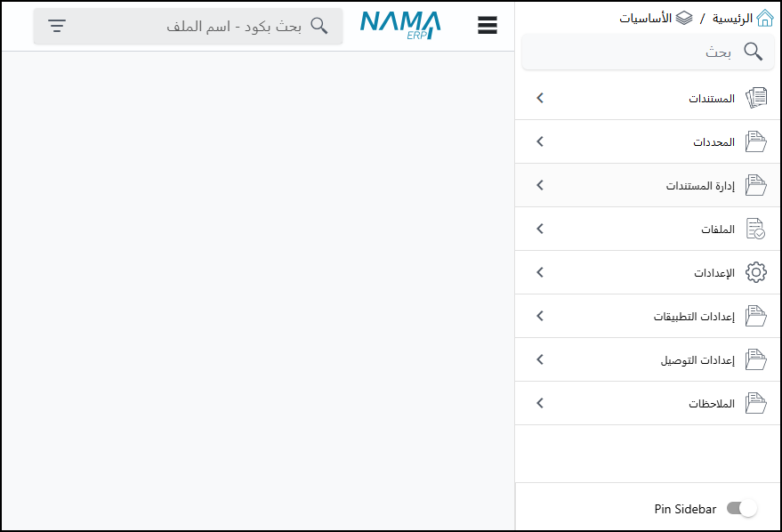Image resolution: width=782 pixels, height=532 pixels.
Task: Expand the إعدادات التطبيقات chevron
Action: click(x=539, y=316)
